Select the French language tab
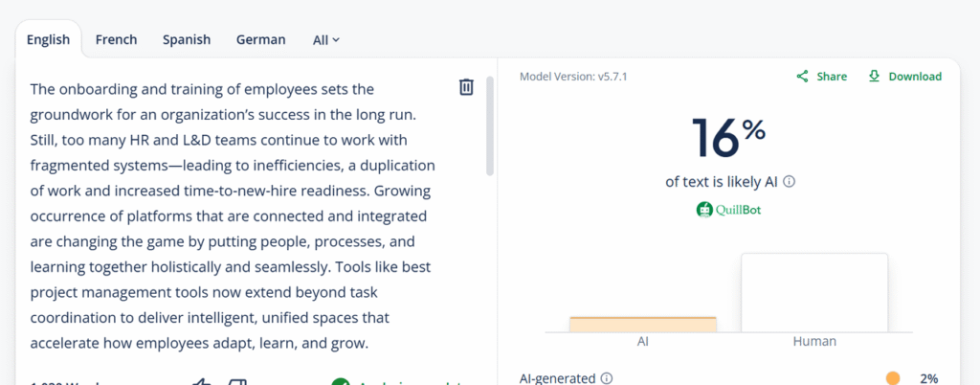Screen dimensions: 980x385 point(116,40)
